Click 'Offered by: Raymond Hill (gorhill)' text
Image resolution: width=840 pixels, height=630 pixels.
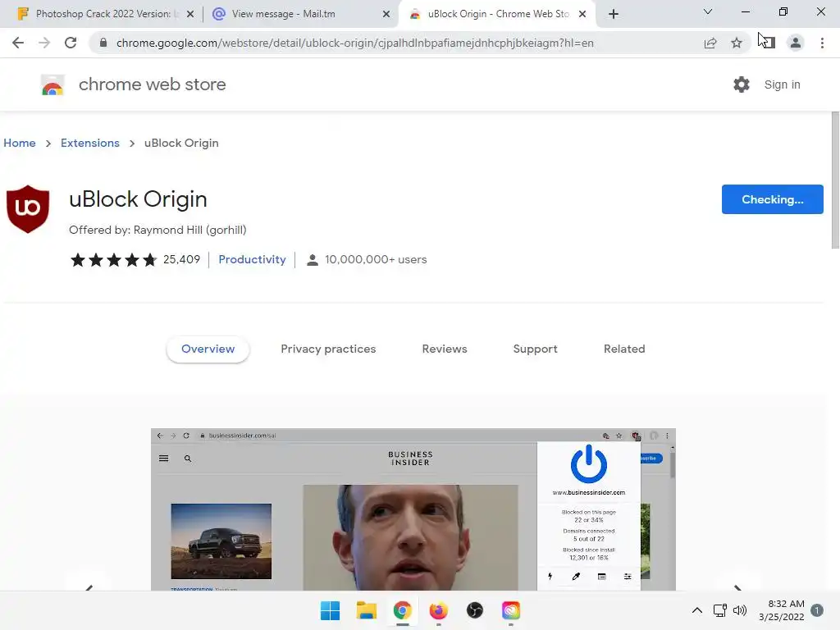coord(157,230)
